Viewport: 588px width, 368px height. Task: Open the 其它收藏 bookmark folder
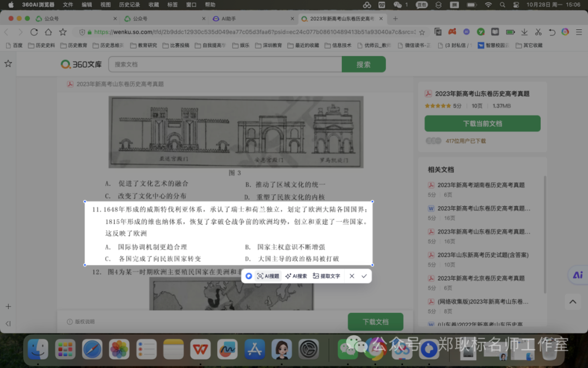click(529, 45)
